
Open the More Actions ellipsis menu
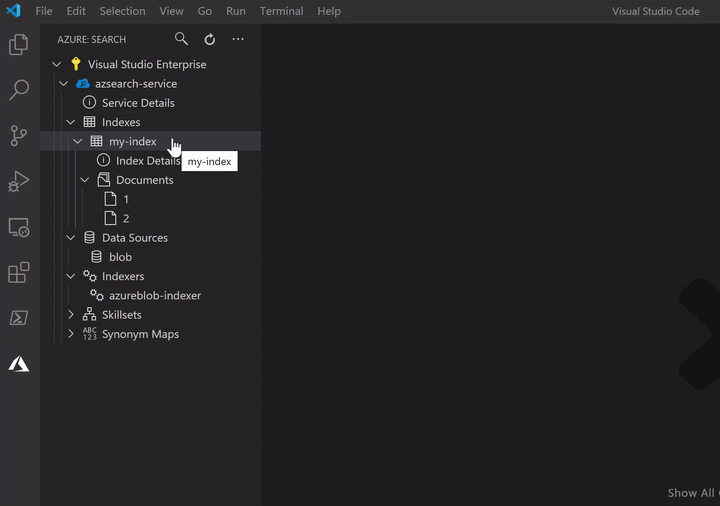pos(238,39)
